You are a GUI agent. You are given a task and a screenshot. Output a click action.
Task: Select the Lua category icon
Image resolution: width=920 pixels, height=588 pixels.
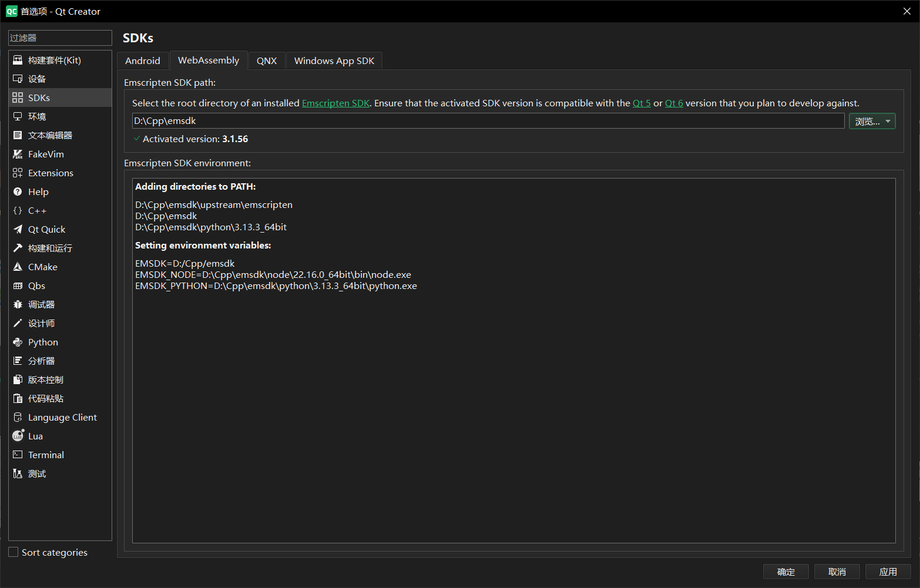click(18, 436)
